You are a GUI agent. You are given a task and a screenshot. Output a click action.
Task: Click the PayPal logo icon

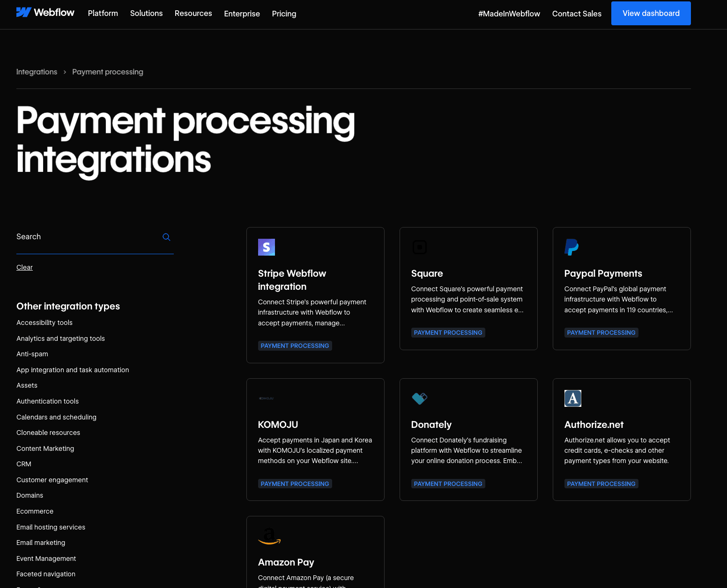coord(571,247)
